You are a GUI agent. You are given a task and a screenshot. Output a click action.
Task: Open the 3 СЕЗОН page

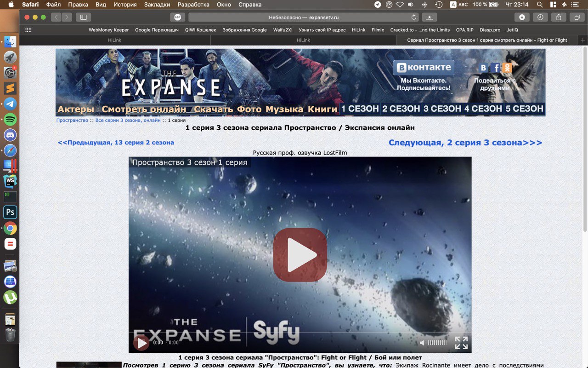point(442,109)
